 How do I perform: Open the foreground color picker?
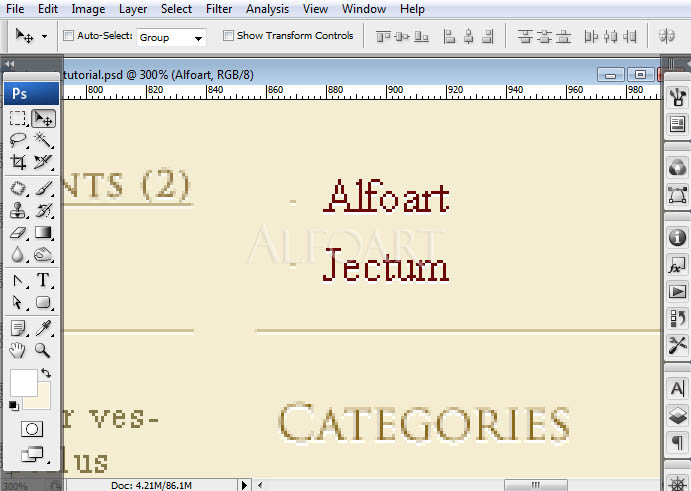[x=23, y=383]
